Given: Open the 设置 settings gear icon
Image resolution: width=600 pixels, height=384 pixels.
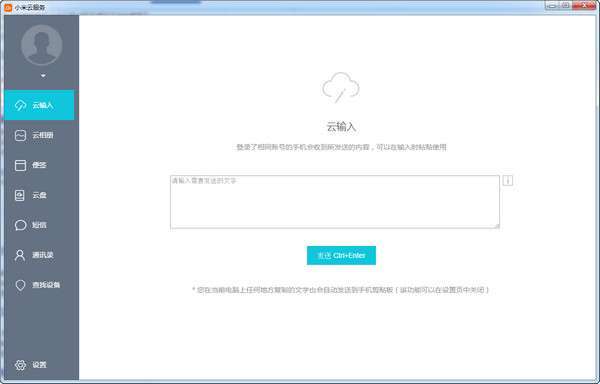Looking at the screenshot, I should pos(20,365).
